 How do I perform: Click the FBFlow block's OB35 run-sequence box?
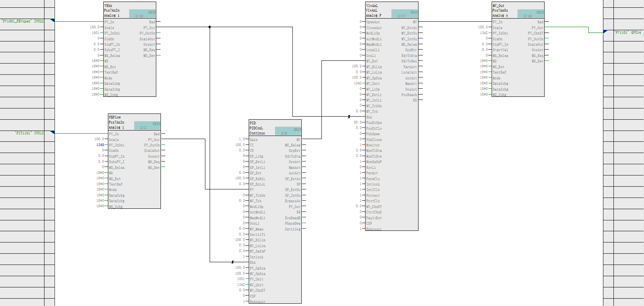(147, 125)
